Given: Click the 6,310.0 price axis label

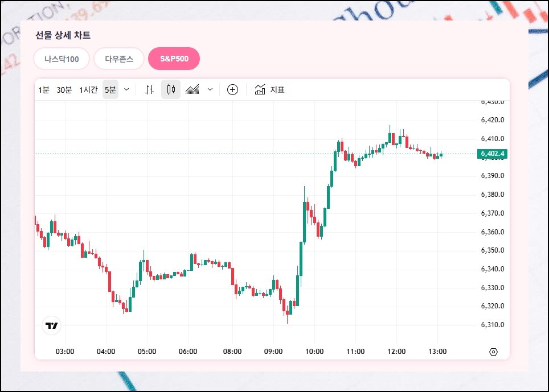Looking at the screenshot, I should [x=493, y=325].
